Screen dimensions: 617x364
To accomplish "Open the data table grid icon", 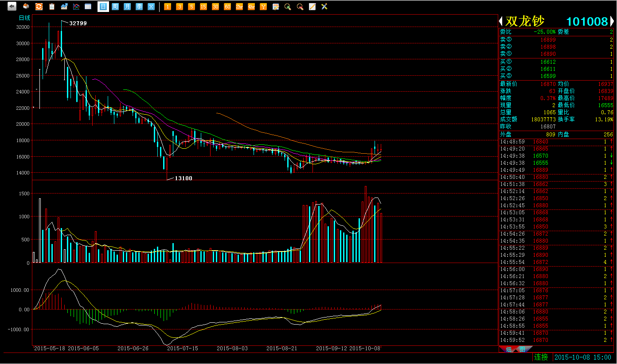I will (x=88, y=7).
